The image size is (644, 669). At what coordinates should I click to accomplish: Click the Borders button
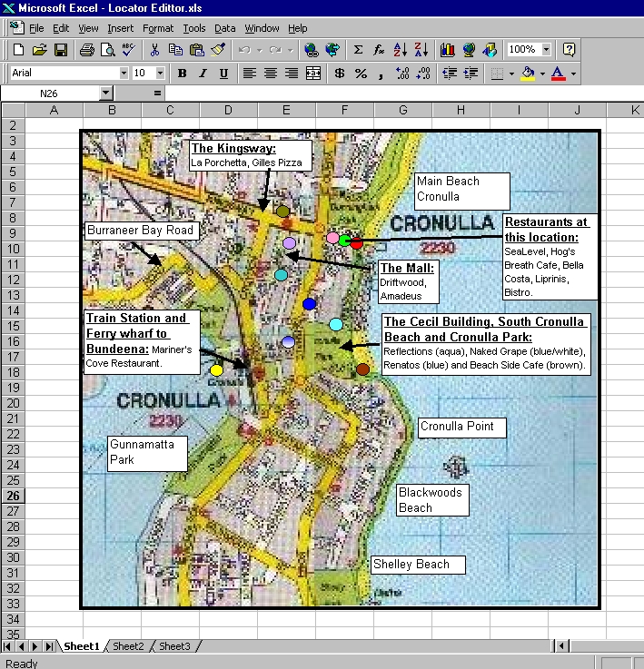[497, 74]
